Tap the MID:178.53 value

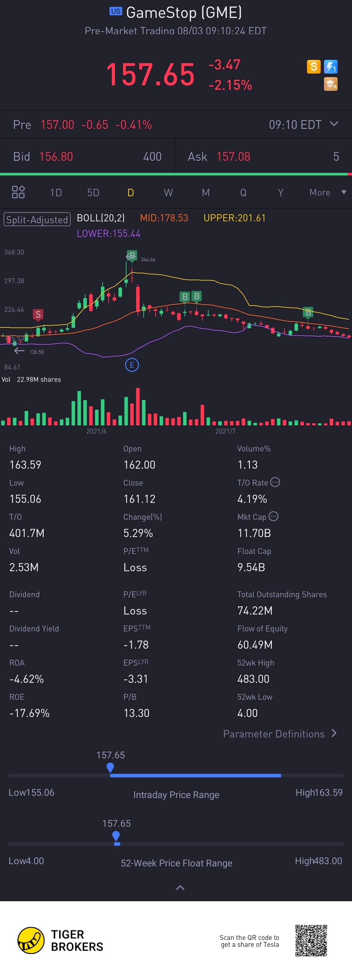click(164, 218)
